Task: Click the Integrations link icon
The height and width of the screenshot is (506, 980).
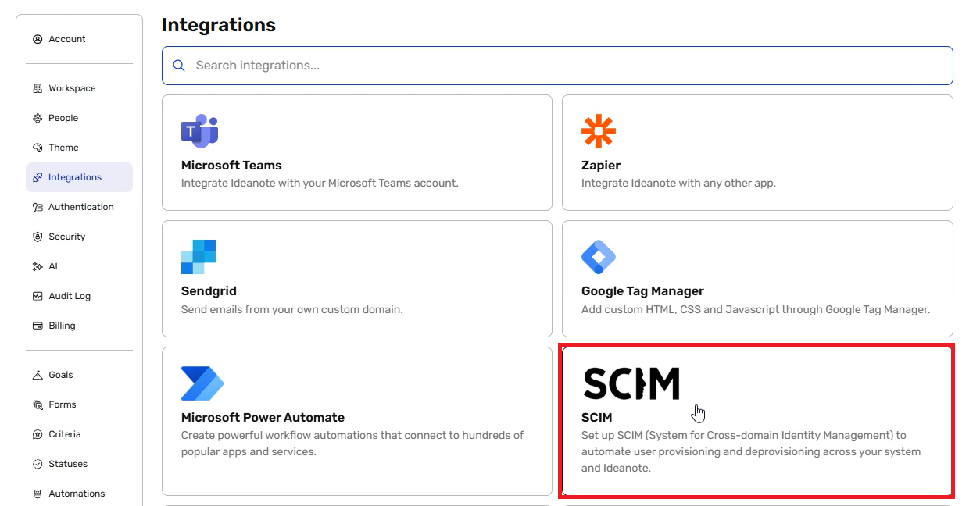Action: click(38, 177)
